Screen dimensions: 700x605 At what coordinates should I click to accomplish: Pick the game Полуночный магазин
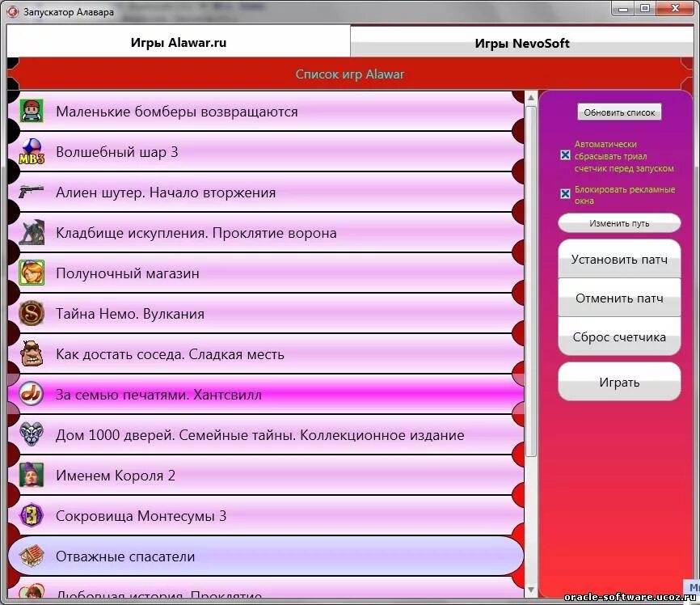click(x=266, y=273)
